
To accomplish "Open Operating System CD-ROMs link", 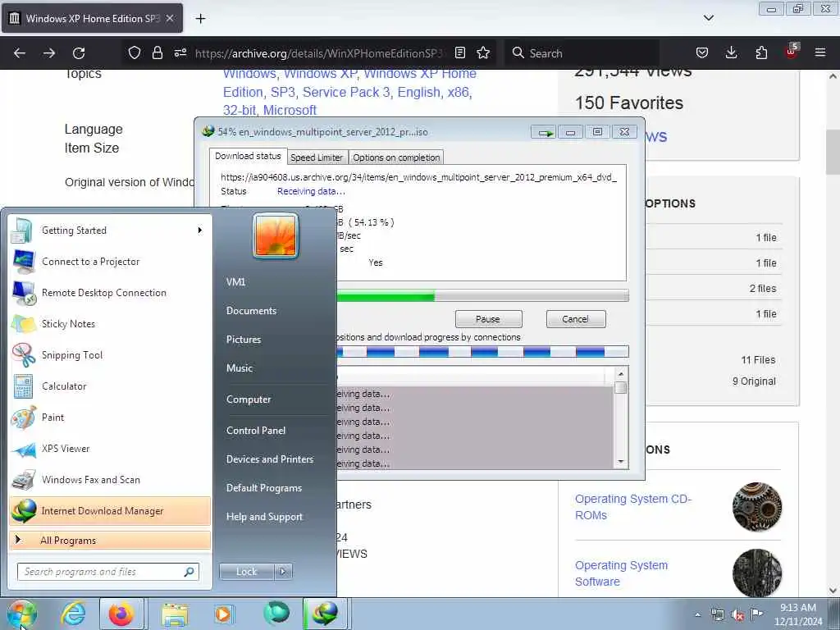I will pos(633,507).
